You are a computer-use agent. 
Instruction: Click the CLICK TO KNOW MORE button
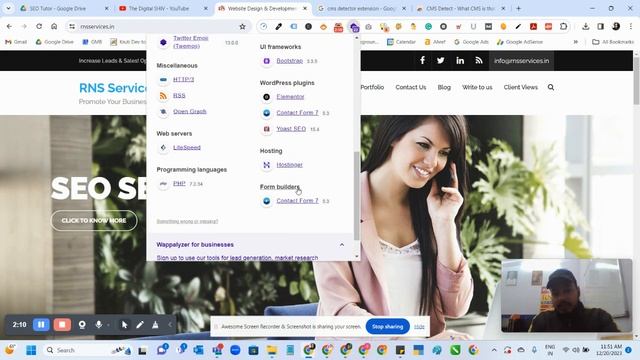pyautogui.click(x=94, y=220)
